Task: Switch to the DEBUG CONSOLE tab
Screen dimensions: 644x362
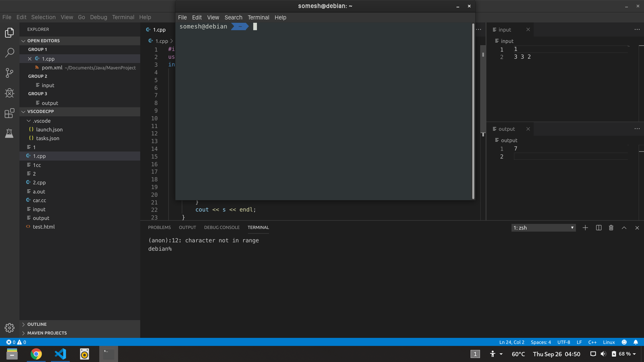Action: pos(222,227)
